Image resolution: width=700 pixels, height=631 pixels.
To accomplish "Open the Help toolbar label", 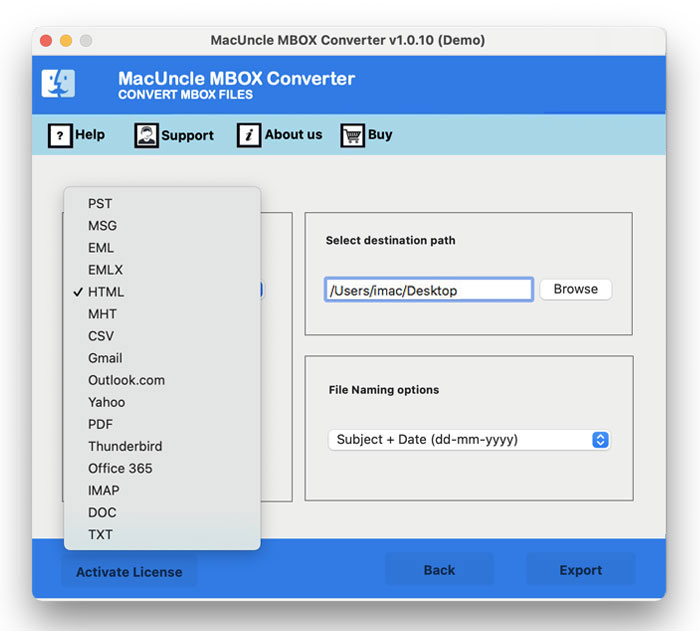I will tap(90, 134).
